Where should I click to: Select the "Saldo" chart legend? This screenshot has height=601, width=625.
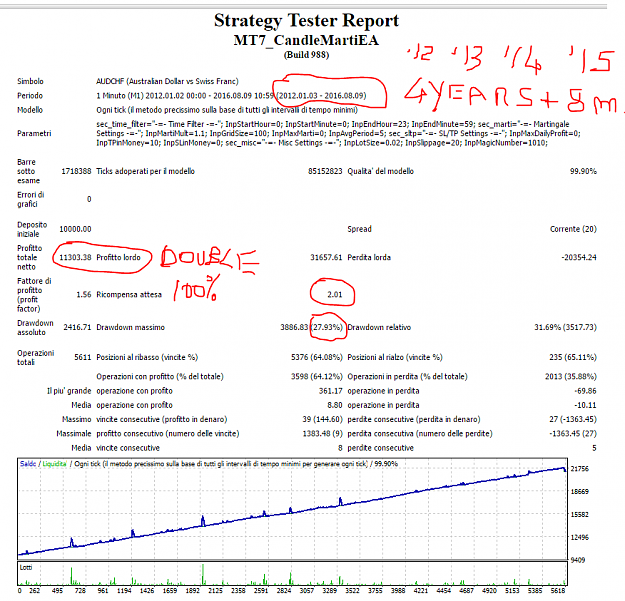(x=28, y=464)
